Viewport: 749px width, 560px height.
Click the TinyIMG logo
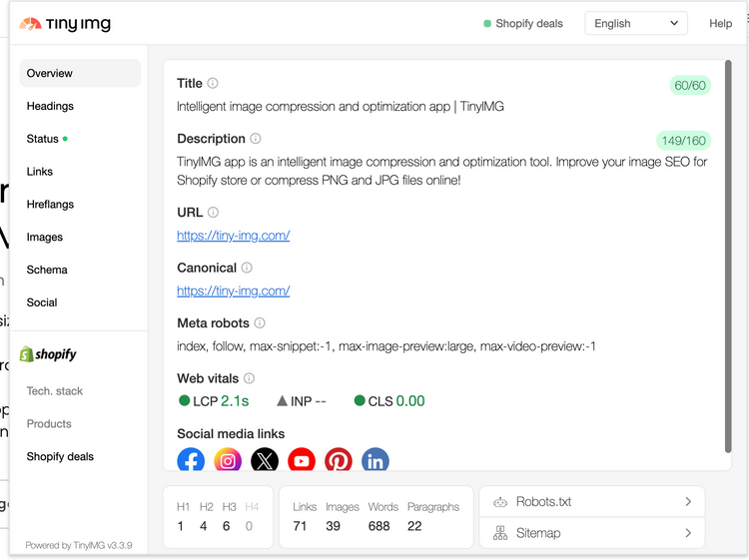tap(65, 23)
